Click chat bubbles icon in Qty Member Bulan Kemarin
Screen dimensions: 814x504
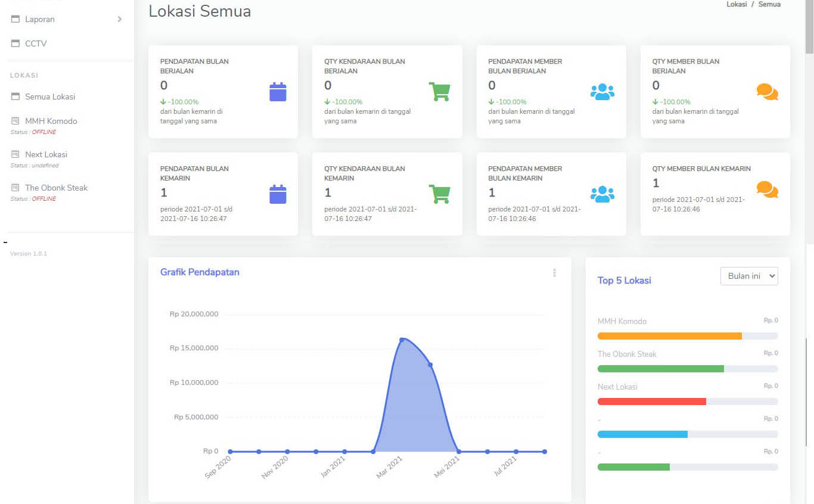click(767, 189)
